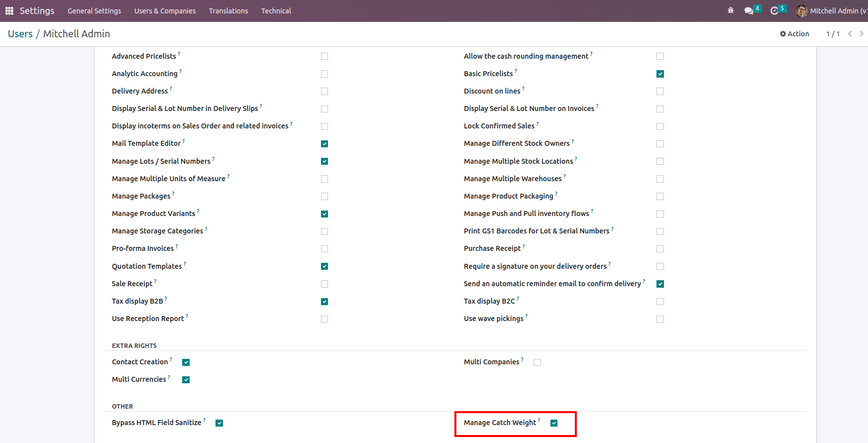Open Users & Companies menu
The image size is (868, 443).
click(165, 11)
